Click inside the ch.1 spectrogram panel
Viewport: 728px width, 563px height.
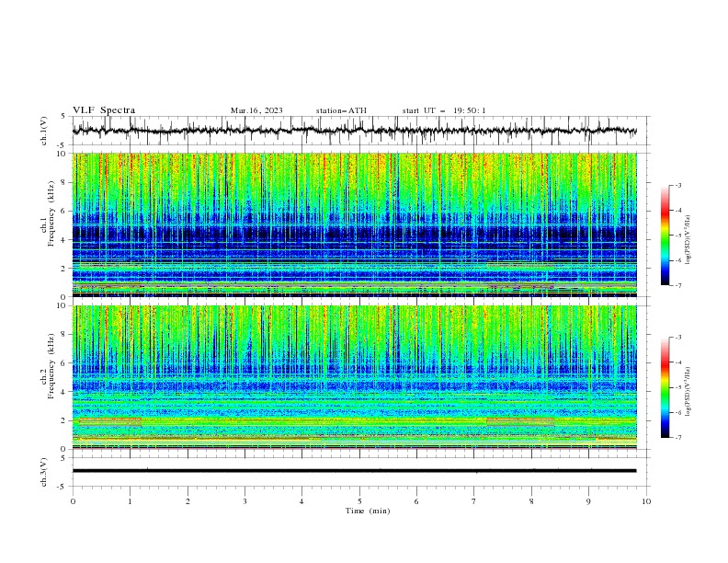[355, 224]
